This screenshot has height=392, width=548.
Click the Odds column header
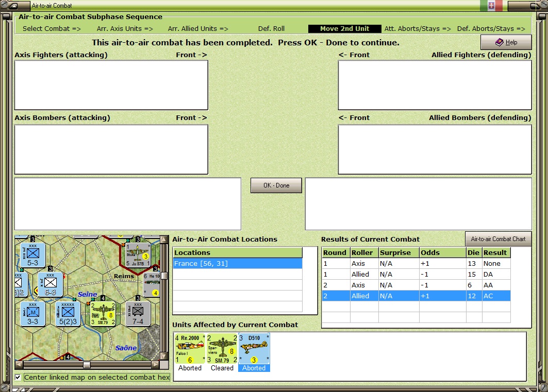[x=443, y=253]
